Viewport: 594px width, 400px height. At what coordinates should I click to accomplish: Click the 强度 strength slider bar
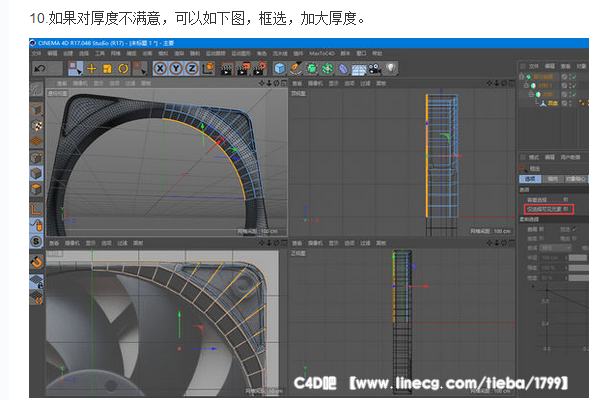(578, 268)
